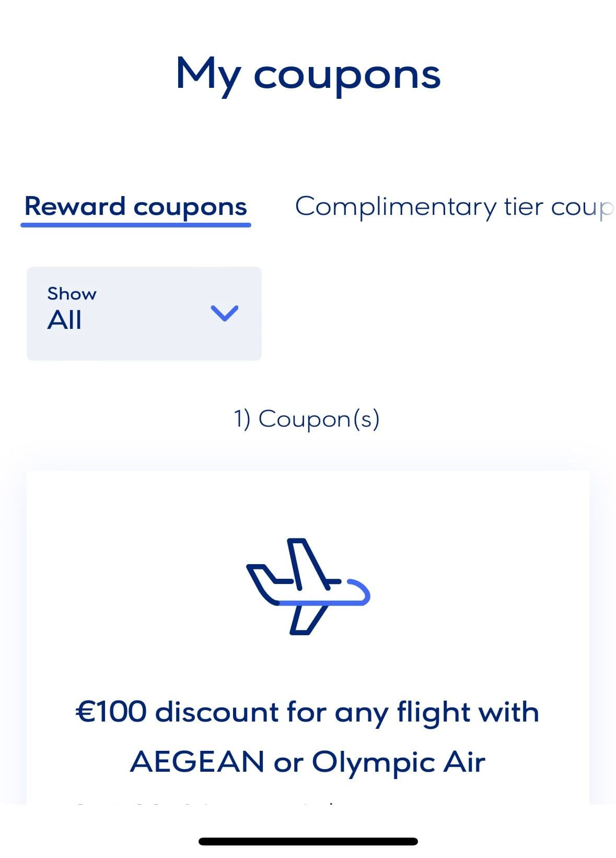The height and width of the screenshot is (858, 616).
Task: Click the 'All' value in Show filter
Action: (x=64, y=320)
